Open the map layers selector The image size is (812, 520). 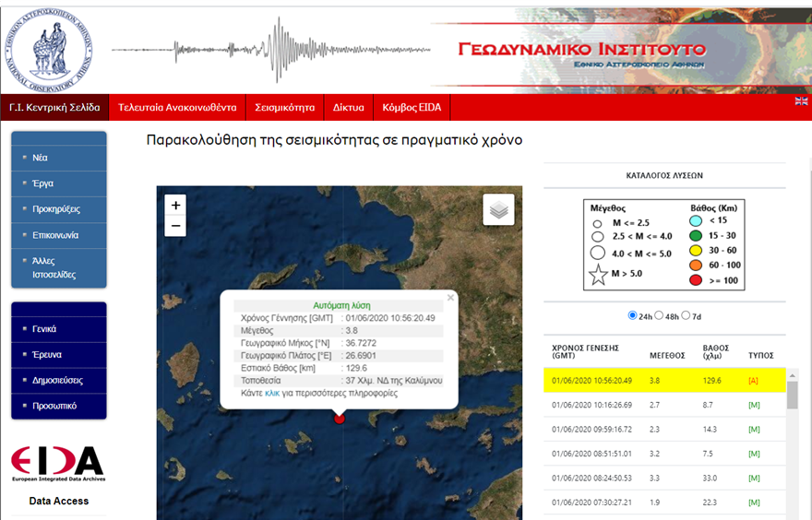click(x=498, y=210)
